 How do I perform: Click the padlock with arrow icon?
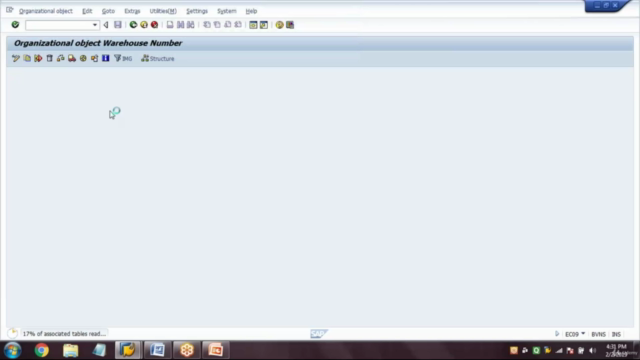point(60,58)
